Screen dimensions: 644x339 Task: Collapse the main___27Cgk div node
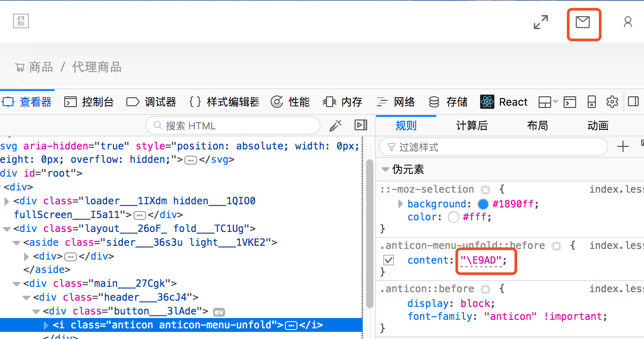coord(17,284)
